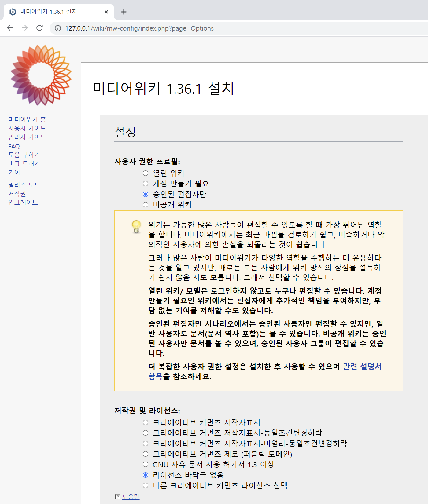Choose 크리에이티브 커먼즈 제로 (퍼블릭 도메인)

tap(146, 454)
